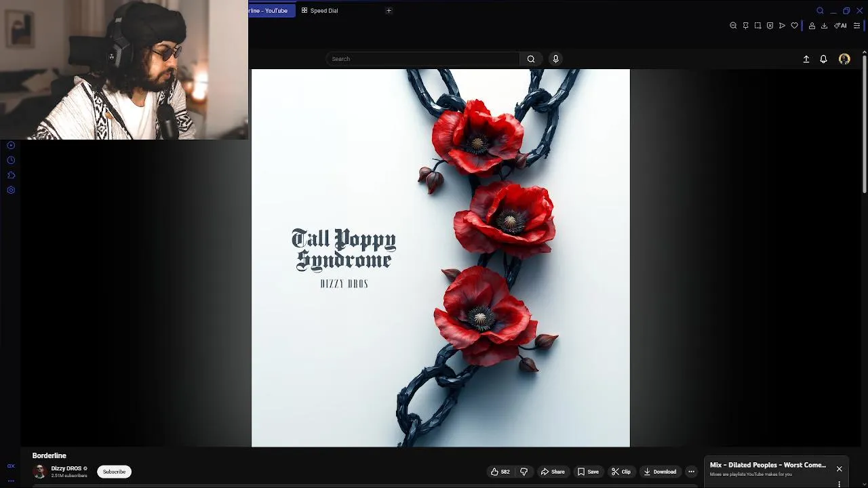Open sidebar three-dot more options
Screen dimensions: 868x488
(11, 481)
